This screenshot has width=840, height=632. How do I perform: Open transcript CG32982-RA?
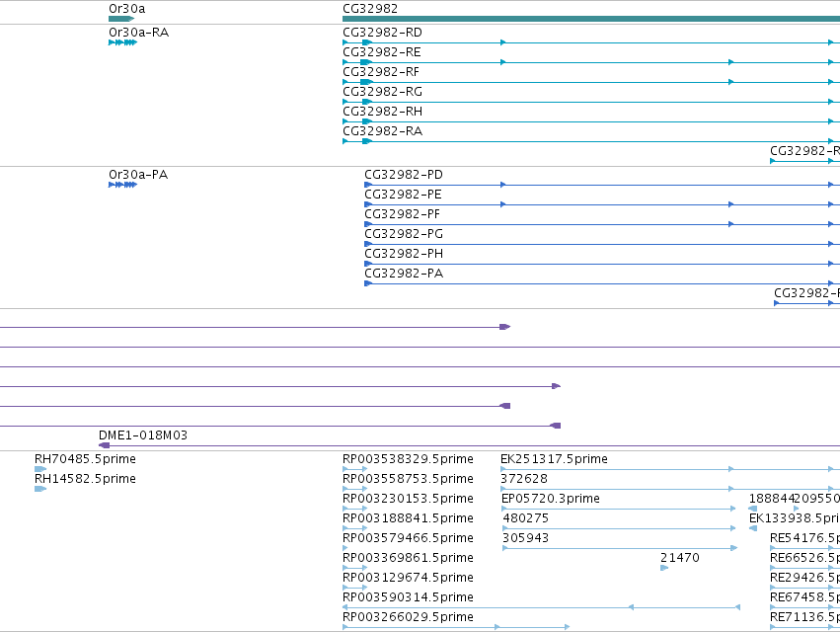click(x=383, y=131)
